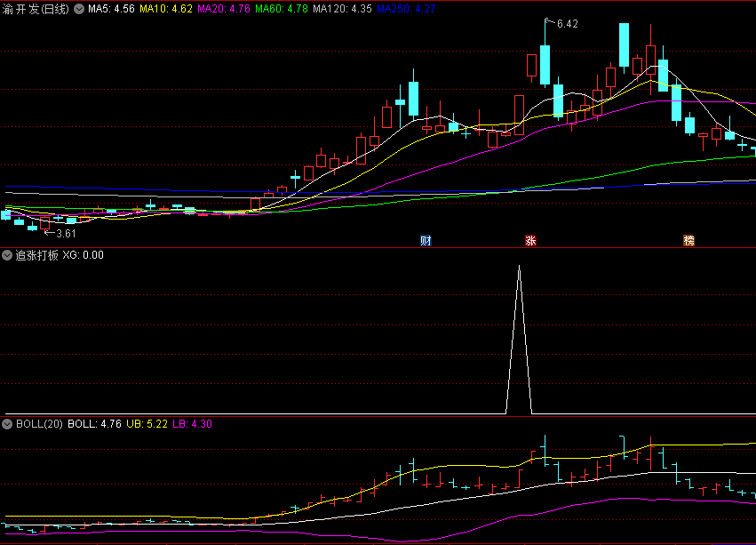
Task: Click the UB: 5.22 value
Action: coord(147,424)
